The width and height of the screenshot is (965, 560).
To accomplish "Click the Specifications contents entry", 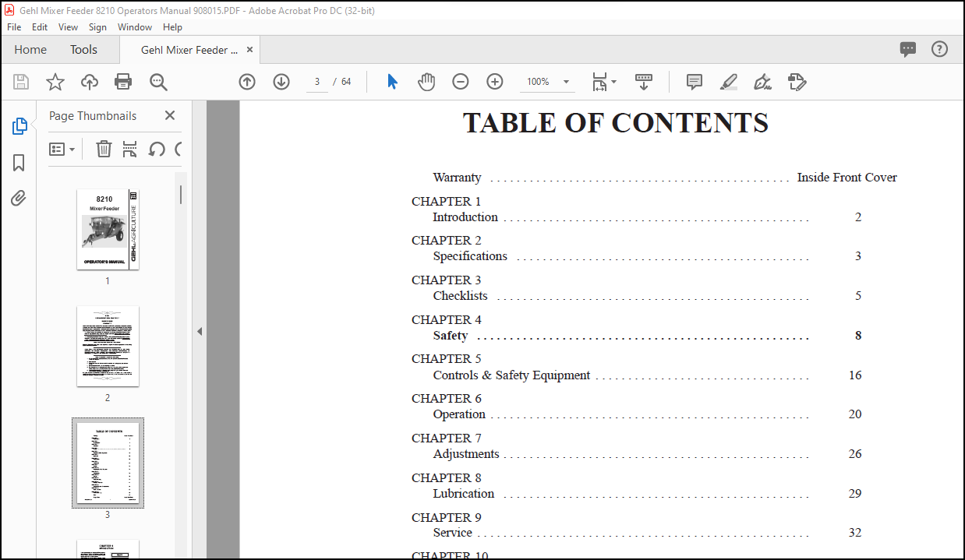I will [470, 256].
